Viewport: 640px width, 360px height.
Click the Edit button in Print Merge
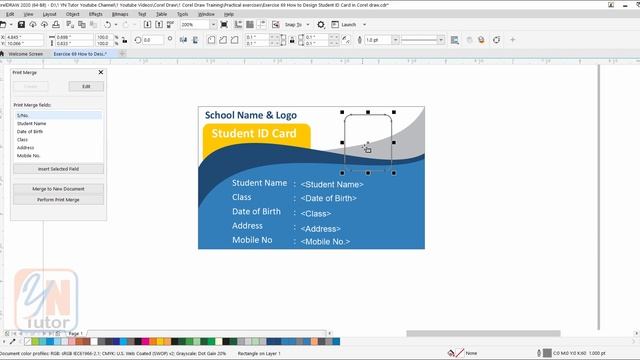pos(86,87)
